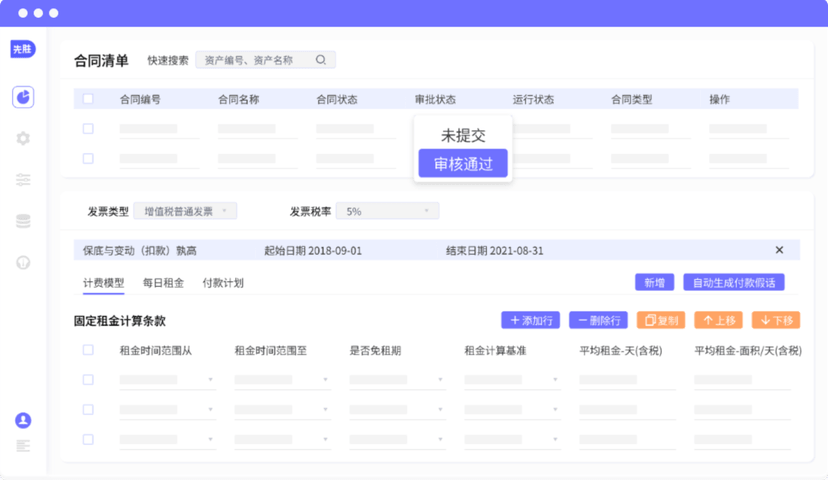Check the third rent clause row checkbox
This screenshot has width=828, height=480.
click(88, 439)
